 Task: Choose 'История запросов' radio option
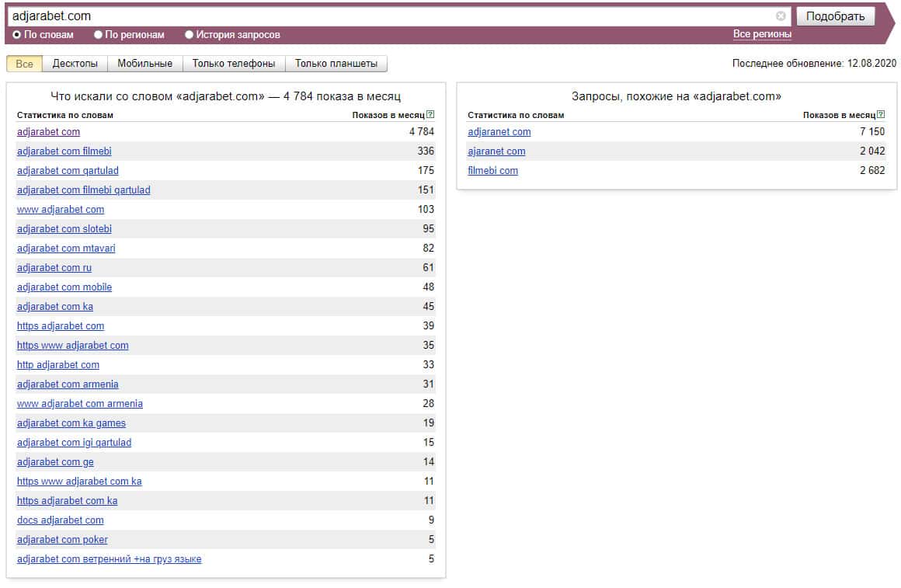click(x=190, y=35)
